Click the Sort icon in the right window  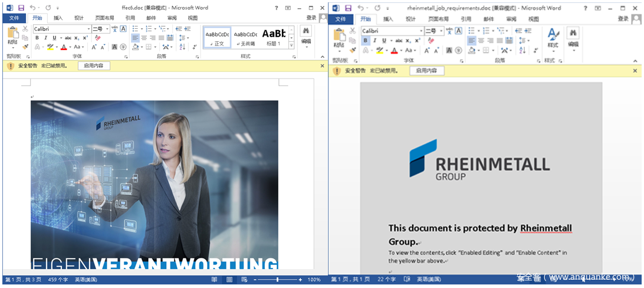point(522,50)
